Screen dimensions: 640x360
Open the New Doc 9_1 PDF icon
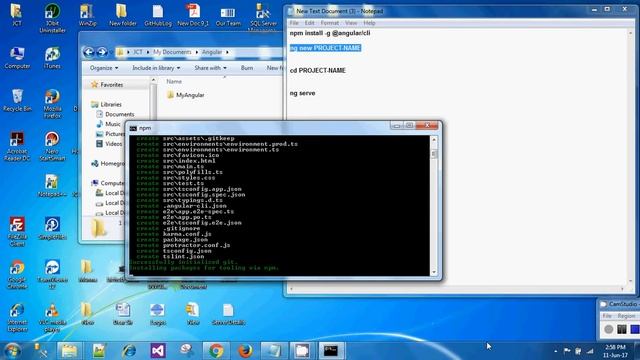pos(193,15)
